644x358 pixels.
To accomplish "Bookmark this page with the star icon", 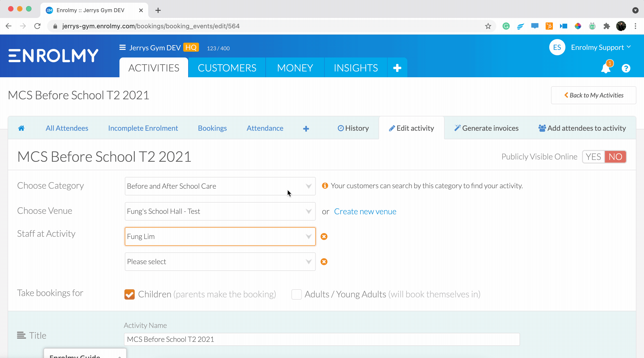I will 488,26.
